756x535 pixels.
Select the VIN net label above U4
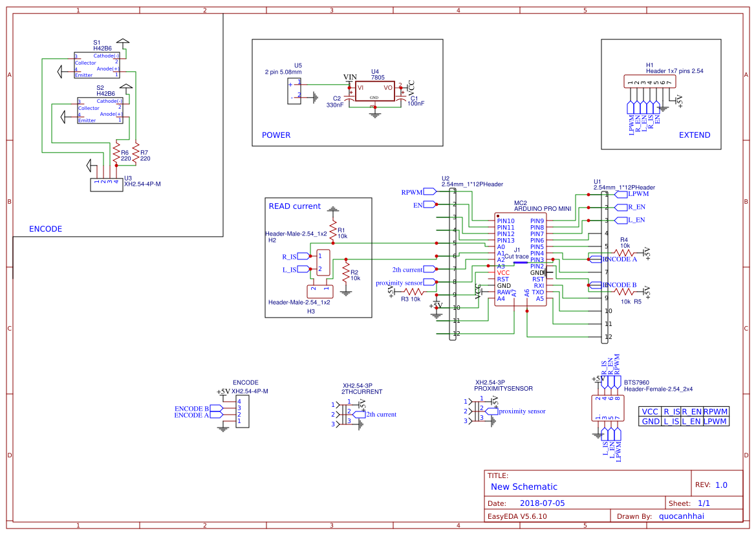tap(349, 76)
